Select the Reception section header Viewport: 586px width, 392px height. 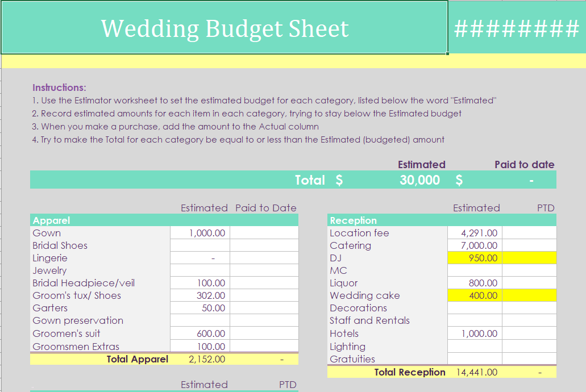click(442, 220)
